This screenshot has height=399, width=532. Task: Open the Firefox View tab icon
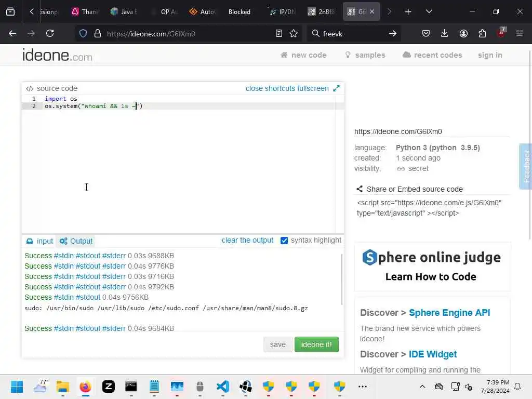10,11
